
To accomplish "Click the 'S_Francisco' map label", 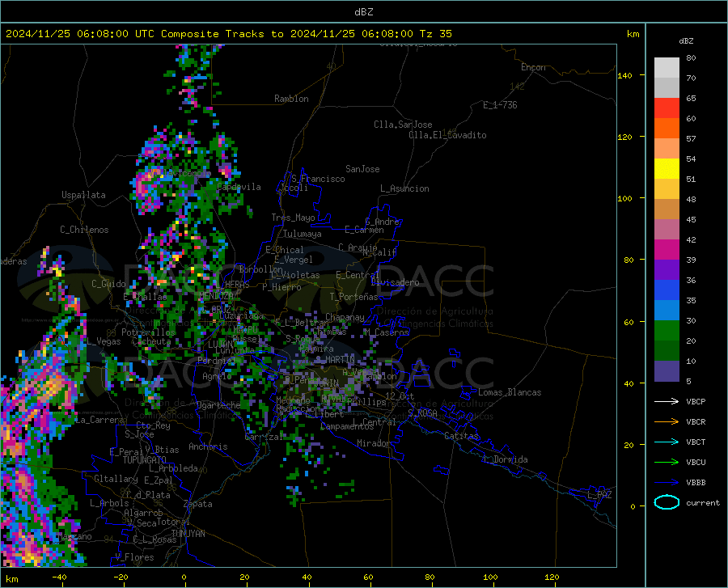I will pos(318,179).
